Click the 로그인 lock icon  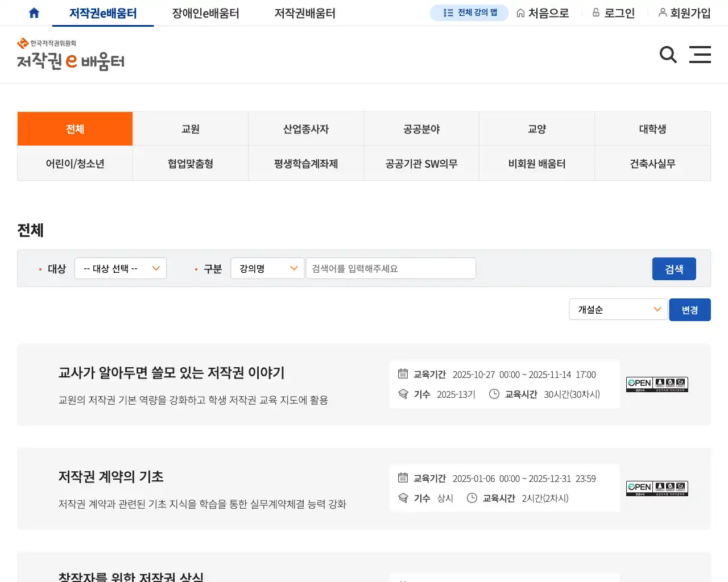pos(595,12)
